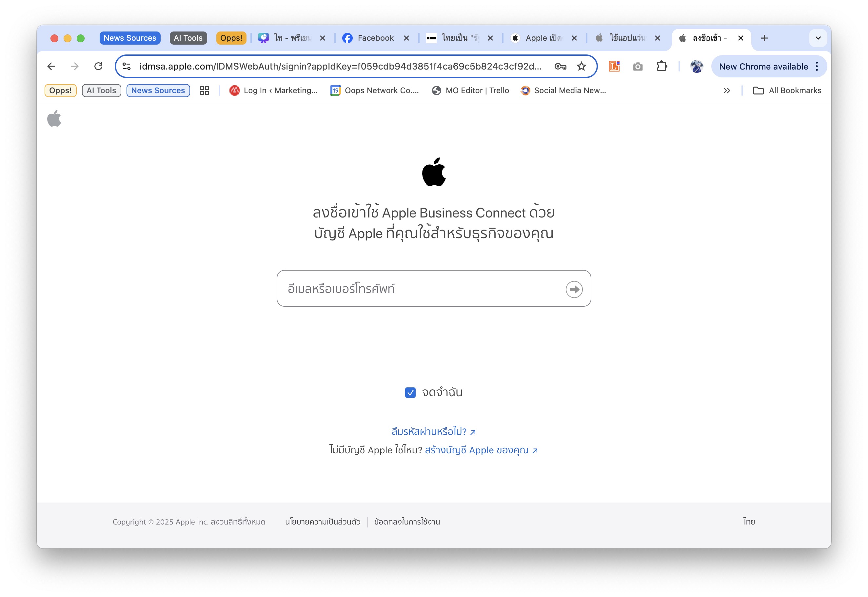Screen dimensions: 868x597
Task: Show more bookmarks with the double chevron
Action: click(727, 91)
